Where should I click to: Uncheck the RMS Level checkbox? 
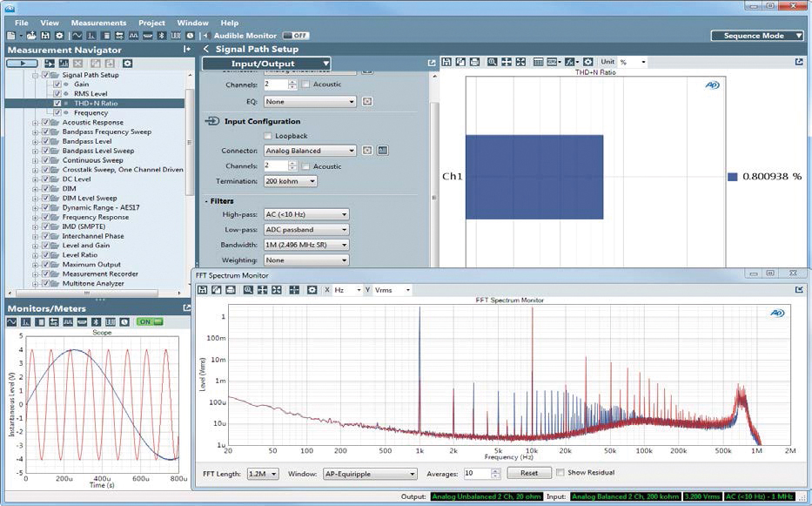[x=57, y=93]
